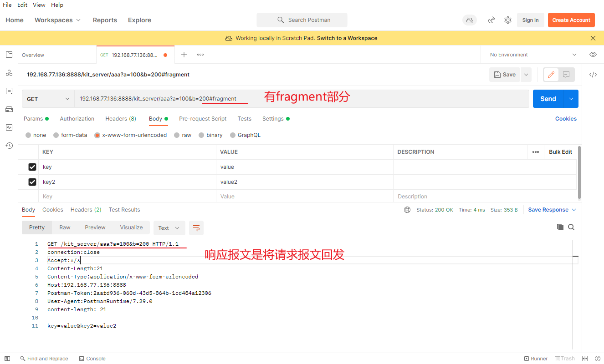Switch to the Headers (8) request tab

(121, 119)
